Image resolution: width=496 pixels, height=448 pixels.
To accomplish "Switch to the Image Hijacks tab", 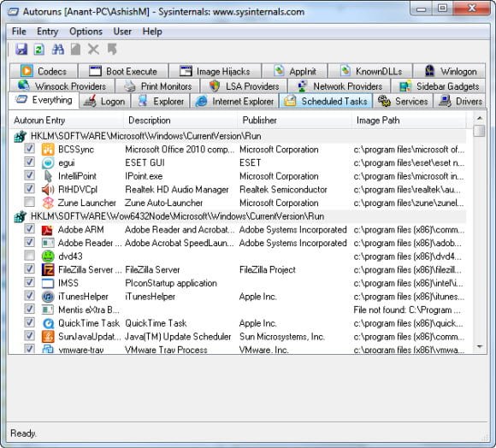I will pos(215,71).
